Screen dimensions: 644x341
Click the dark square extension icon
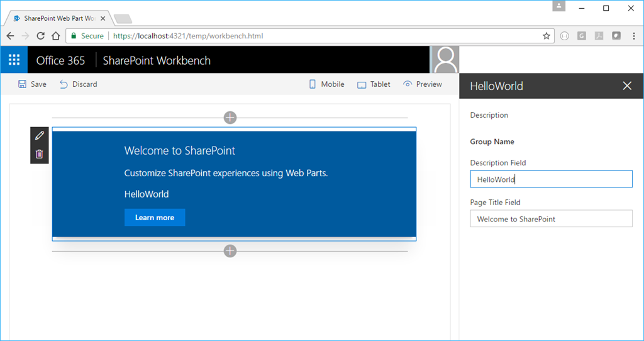click(x=616, y=36)
